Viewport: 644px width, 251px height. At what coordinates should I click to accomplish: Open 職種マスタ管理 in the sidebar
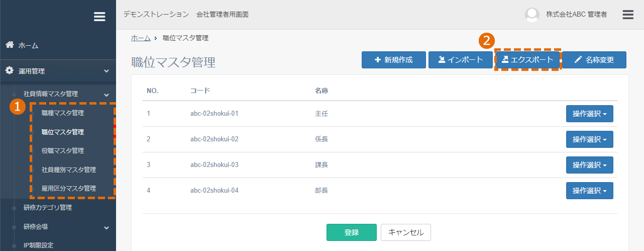click(x=63, y=113)
